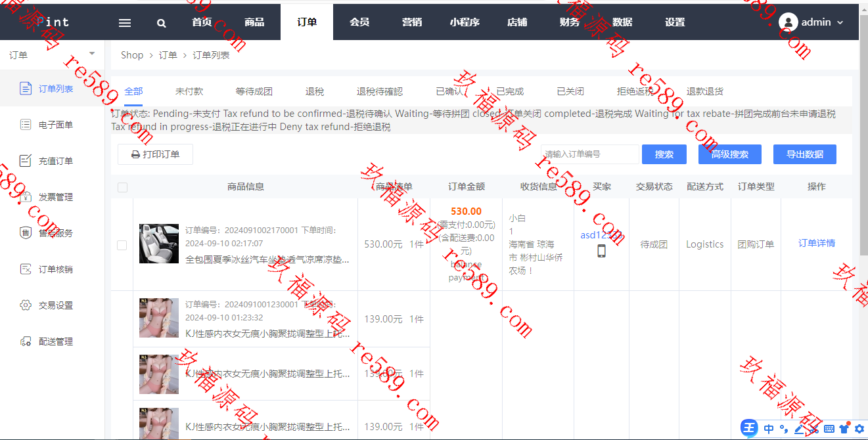Click the 交易设置 gear icon in sidebar
Viewport: 868px width, 440px height.
(26, 305)
